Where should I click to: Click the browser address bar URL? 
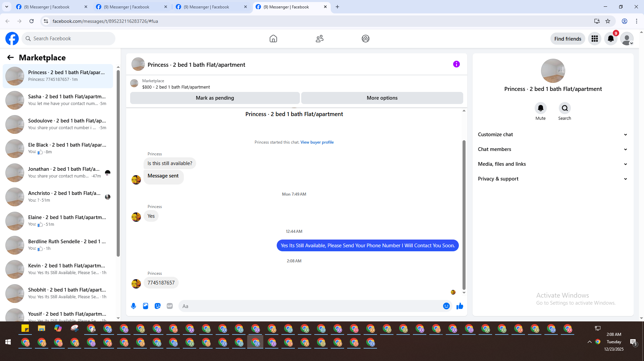pyautogui.click(x=105, y=21)
